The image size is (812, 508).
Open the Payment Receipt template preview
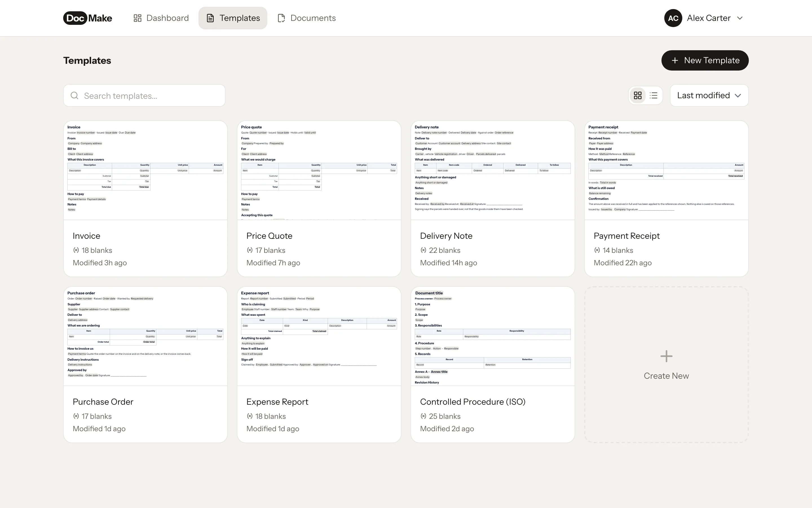click(x=667, y=170)
